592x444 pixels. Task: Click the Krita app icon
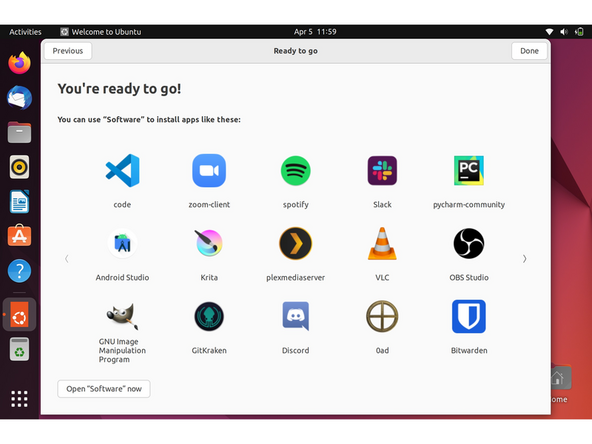pos(209,244)
